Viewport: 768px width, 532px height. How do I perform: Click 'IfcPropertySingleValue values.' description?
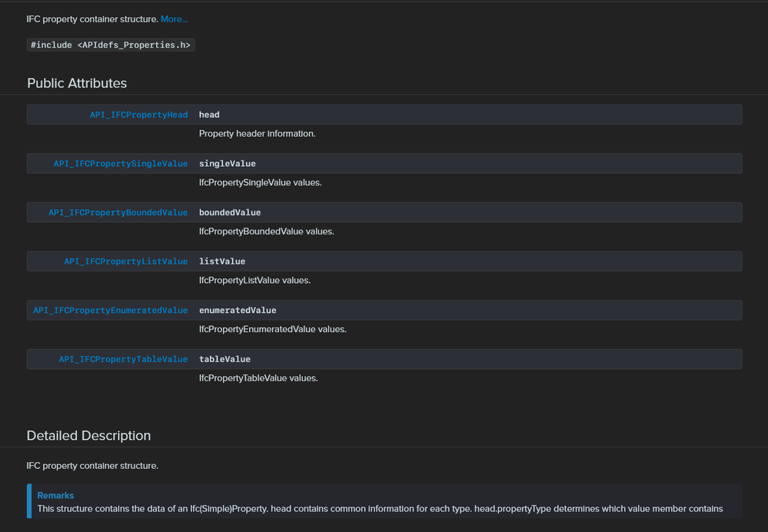click(x=260, y=183)
